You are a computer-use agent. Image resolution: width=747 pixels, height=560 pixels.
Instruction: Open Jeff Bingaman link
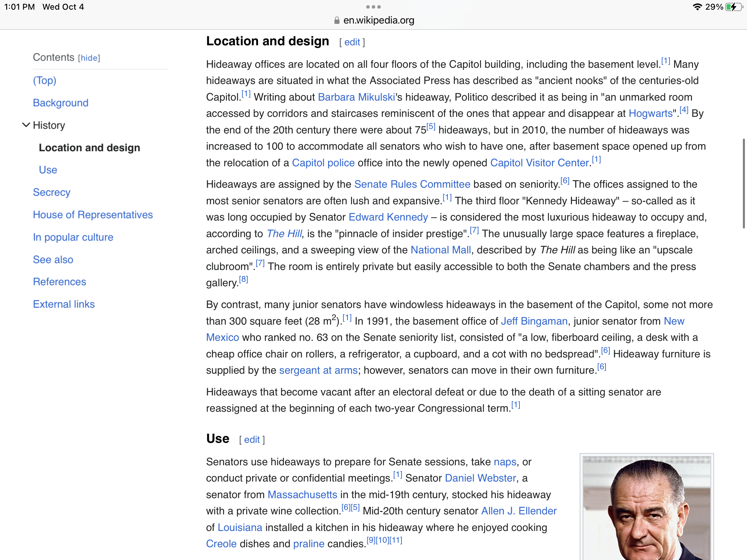pos(534,321)
